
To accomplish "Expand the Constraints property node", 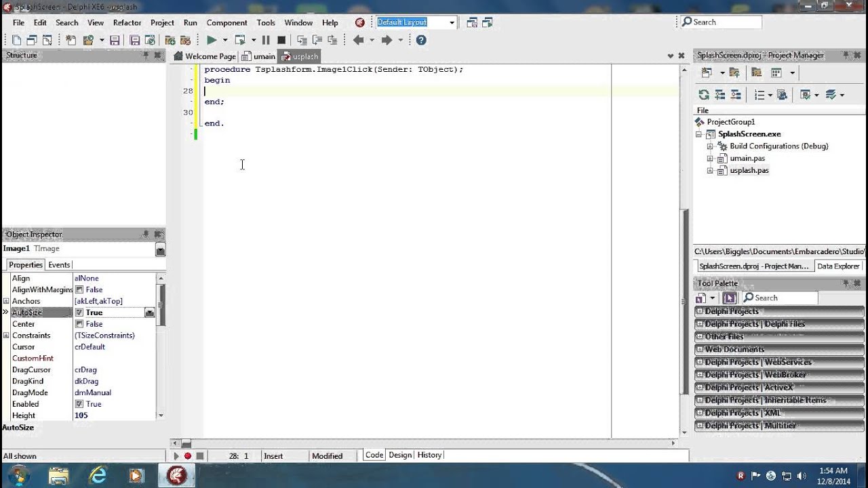I will tap(6, 335).
